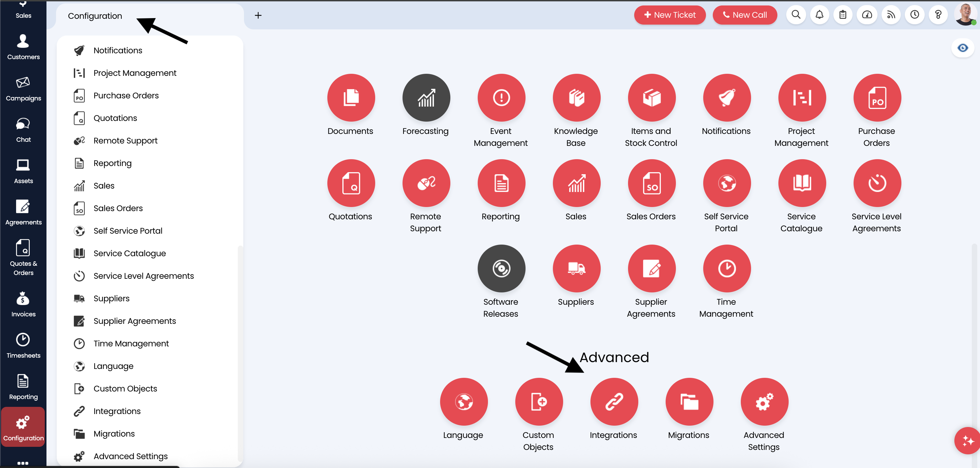The image size is (980, 468).
Task: Open Supplier Agreements from the configuration list
Action: click(x=135, y=321)
